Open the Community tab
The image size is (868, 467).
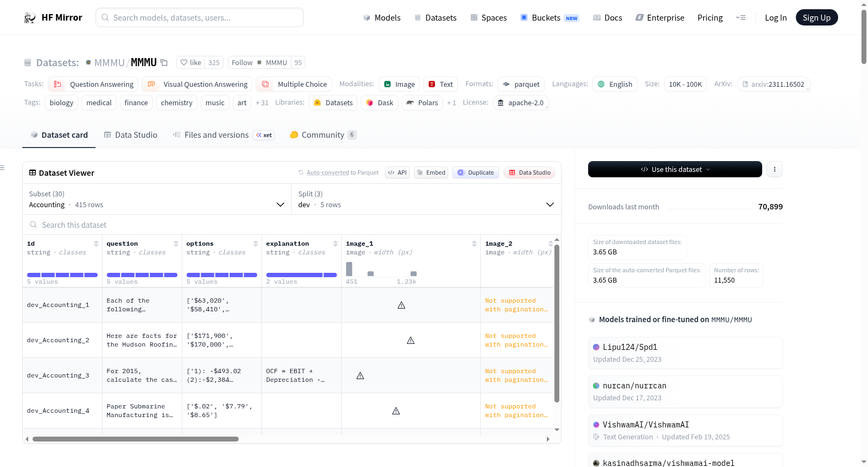click(x=323, y=135)
